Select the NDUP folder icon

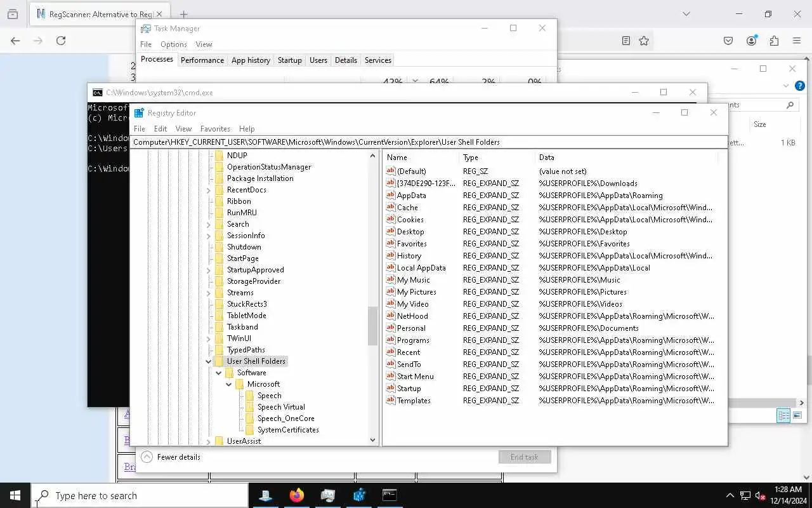pos(219,156)
